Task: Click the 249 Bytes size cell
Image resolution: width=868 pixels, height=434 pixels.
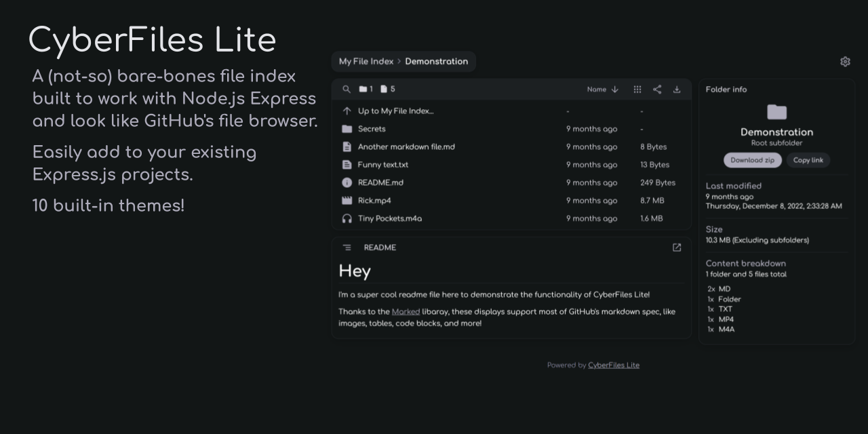Action: [x=658, y=182]
